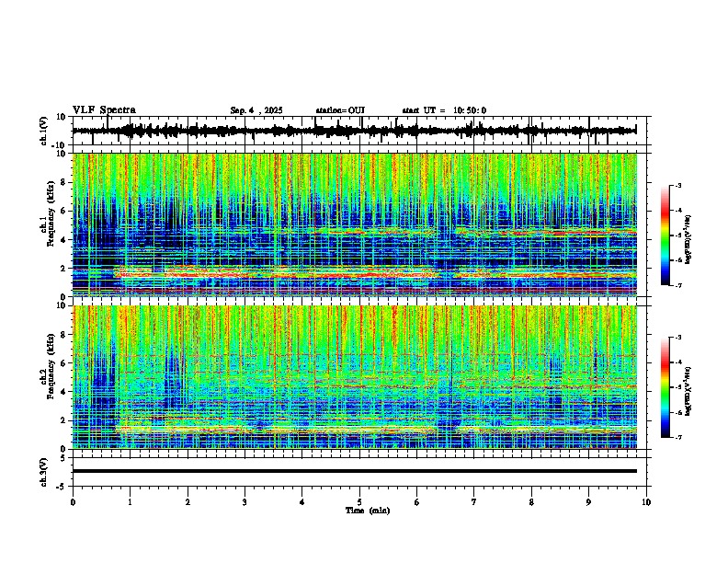Click time axis tick label '2'

(x=188, y=502)
